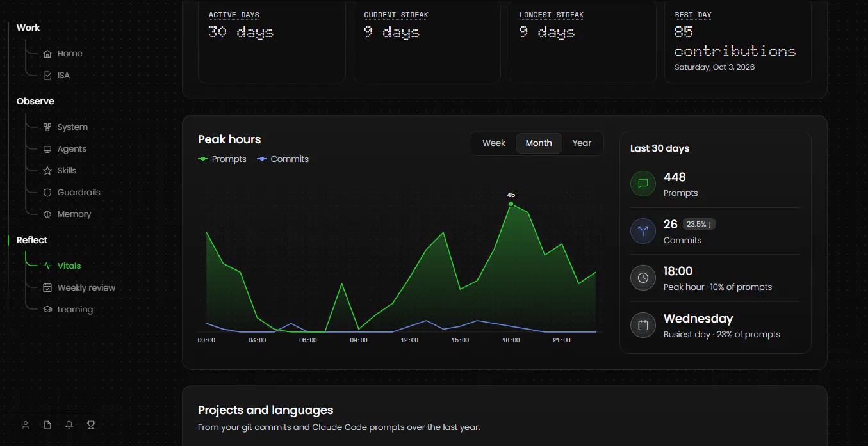
Task: Click the peak data point labeled 45
Action: point(511,204)
